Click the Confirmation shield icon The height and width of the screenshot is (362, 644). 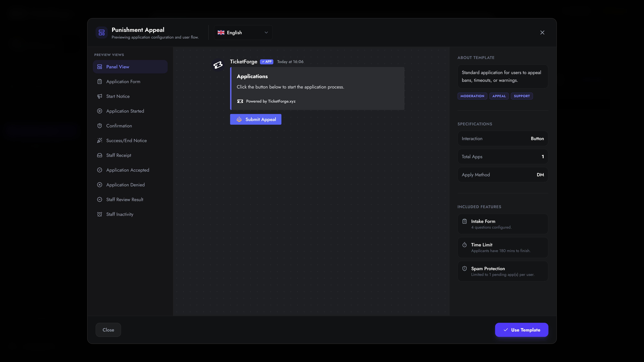click(x=100, y=126)
